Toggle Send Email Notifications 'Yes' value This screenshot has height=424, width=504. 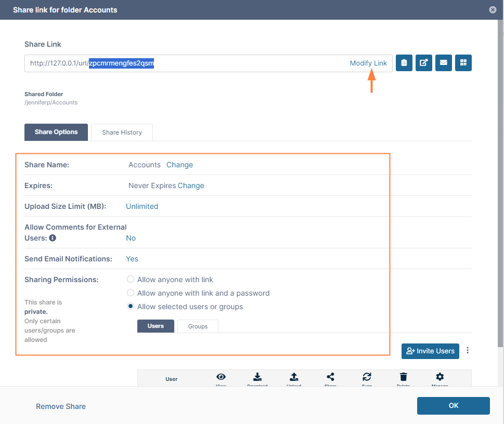(x=132, y=259)
